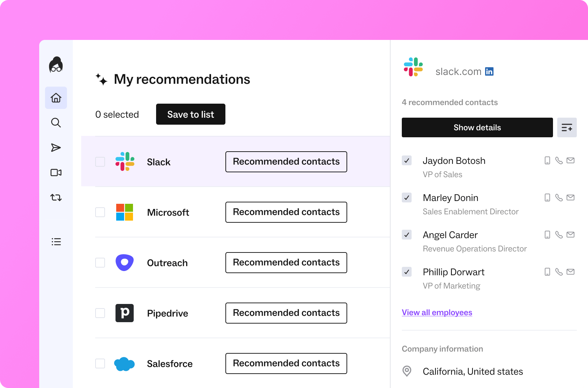Screen dimensions: 588x388
Task: Click the mobile icon for Angel Carder
Action: pos(547,235)
